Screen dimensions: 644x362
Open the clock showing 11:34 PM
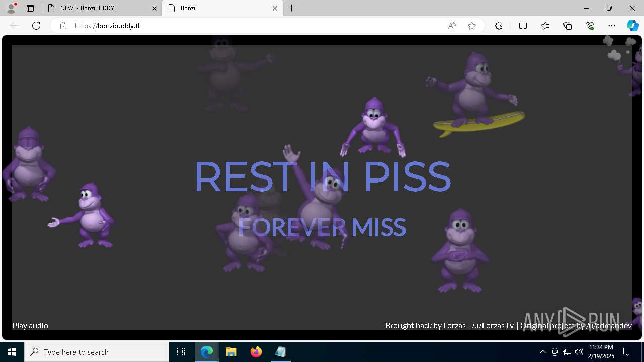pyautogui.click(x=601, y=352)
